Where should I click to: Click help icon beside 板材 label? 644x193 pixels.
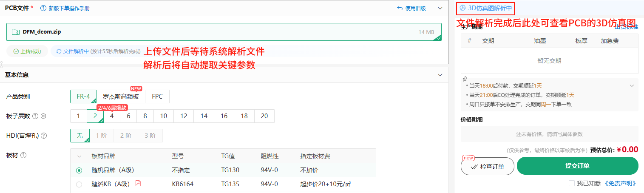pos(23,155)
